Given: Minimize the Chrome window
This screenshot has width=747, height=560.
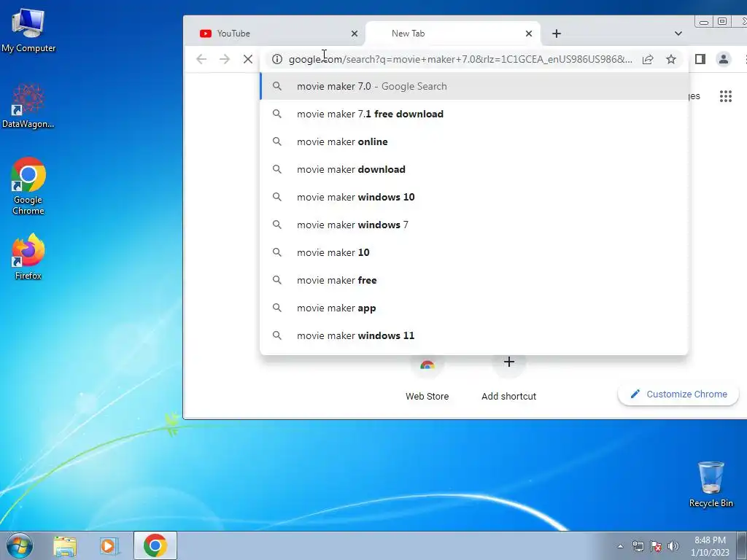Looking at the screenshot, I should [x=704, y=22].
